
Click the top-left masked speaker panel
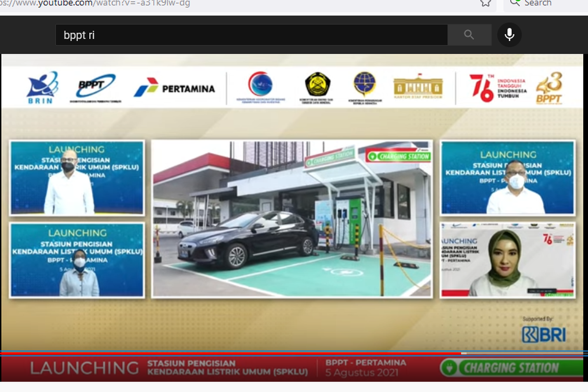pos(77,177)
